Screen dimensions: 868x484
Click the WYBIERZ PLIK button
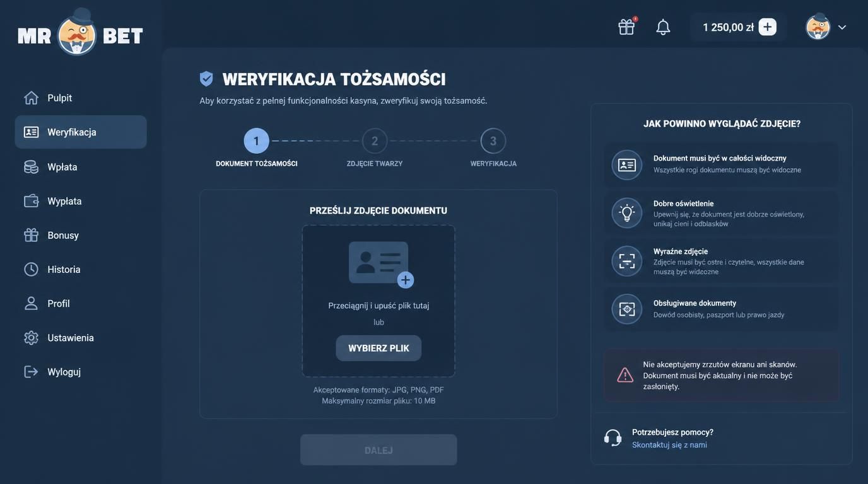point(378,348)
